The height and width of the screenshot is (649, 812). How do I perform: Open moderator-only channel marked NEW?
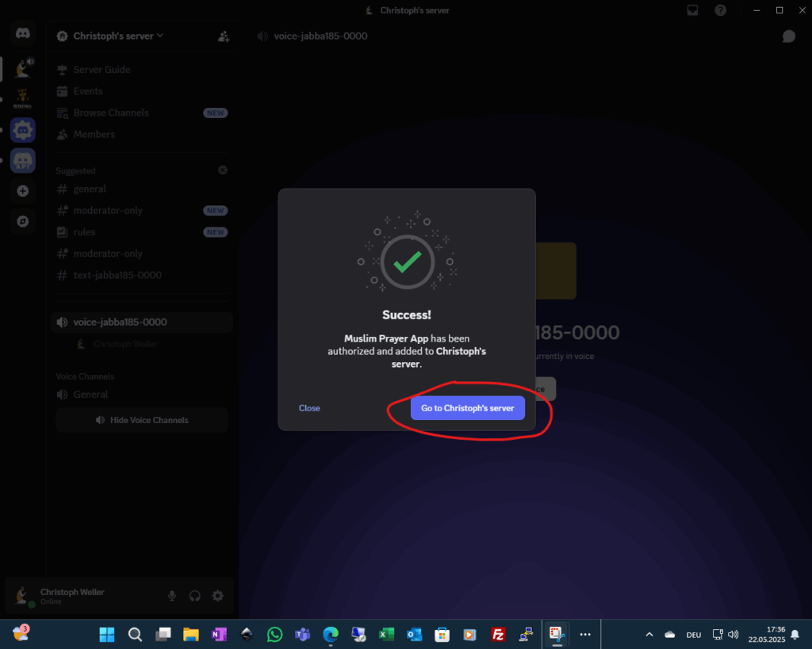142,211
